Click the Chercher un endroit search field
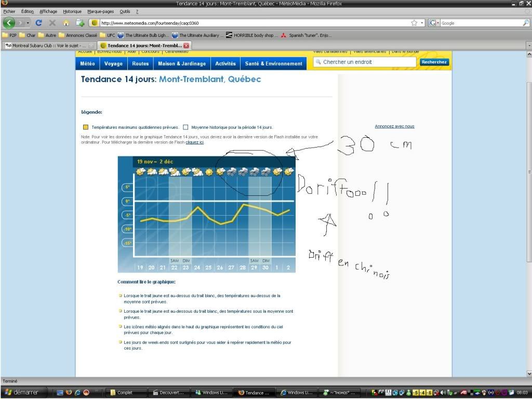532x399 pixels. [364, 62]
